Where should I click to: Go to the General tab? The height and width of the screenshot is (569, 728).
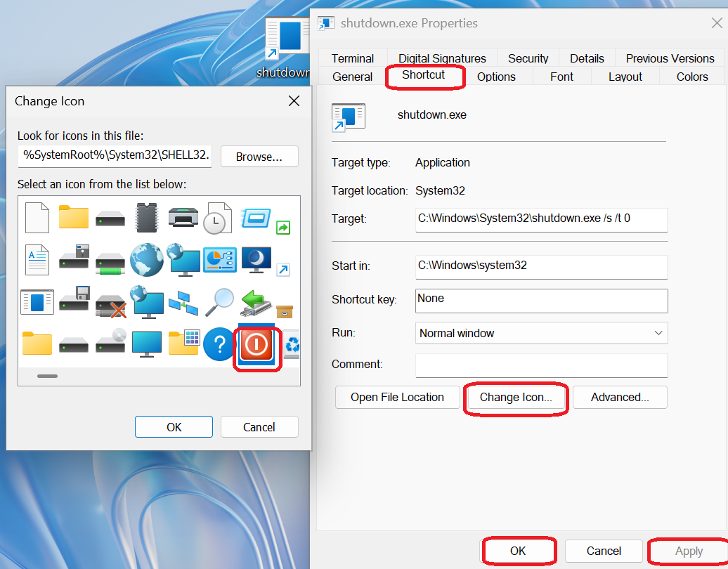352,77
